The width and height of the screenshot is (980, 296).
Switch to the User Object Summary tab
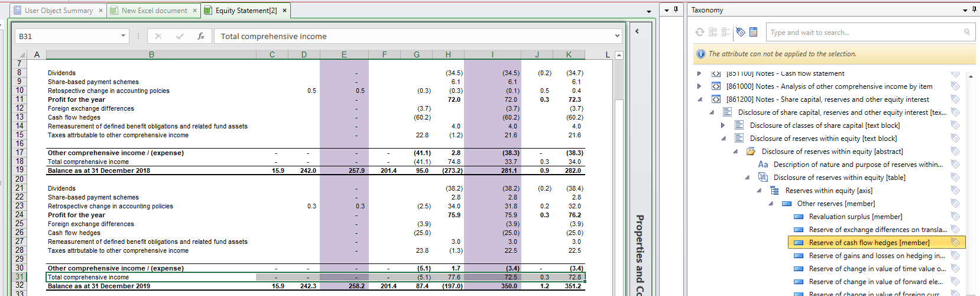click(59, 10)
